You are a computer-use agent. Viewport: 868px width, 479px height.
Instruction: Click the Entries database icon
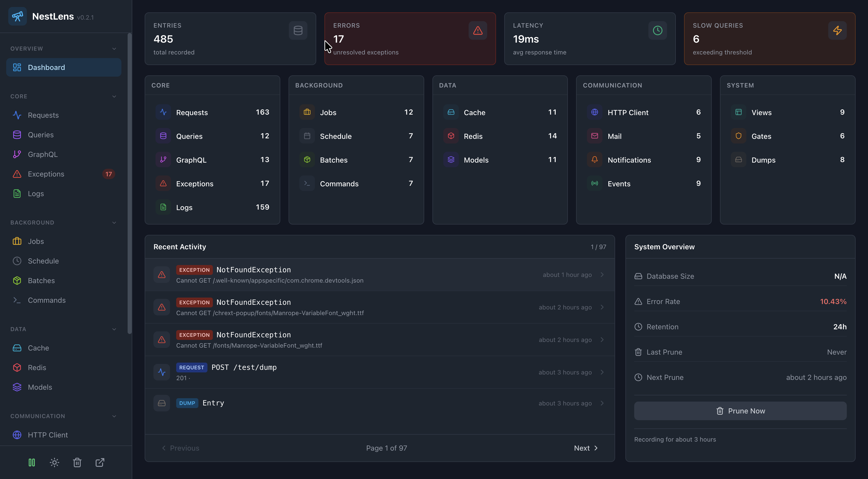pyautogui.click(x=298, y=31)
